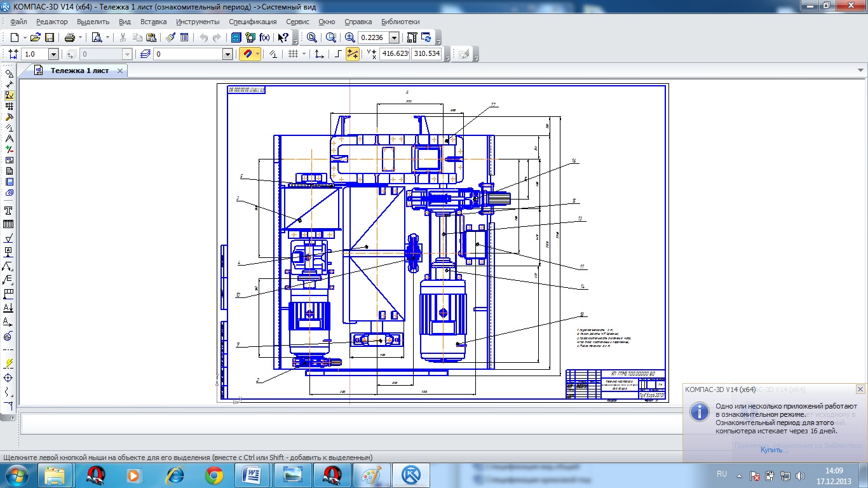This screenshot has height=488, width=868.
Task: Click the Купить... link in notification
Action: (x=774, y=450)
